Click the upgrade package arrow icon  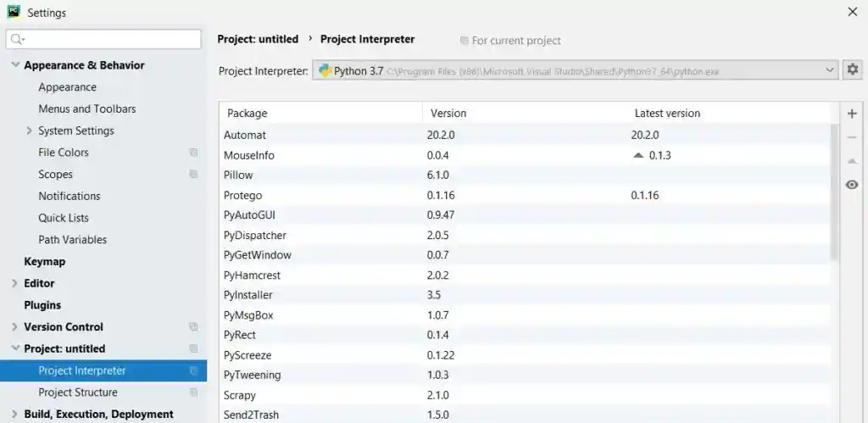(852, 161)
